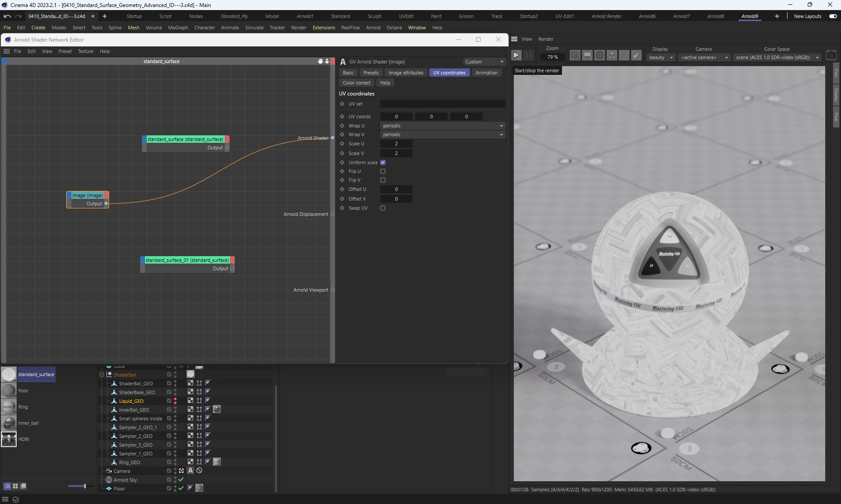
Task: Open the Wrap U dropdown
Action: (442, 126)
